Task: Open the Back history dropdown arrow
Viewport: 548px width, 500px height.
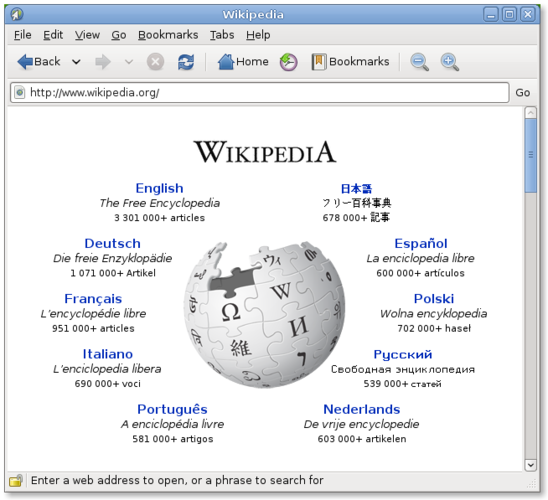Action: pyautogui.click(x=76, y=62)
